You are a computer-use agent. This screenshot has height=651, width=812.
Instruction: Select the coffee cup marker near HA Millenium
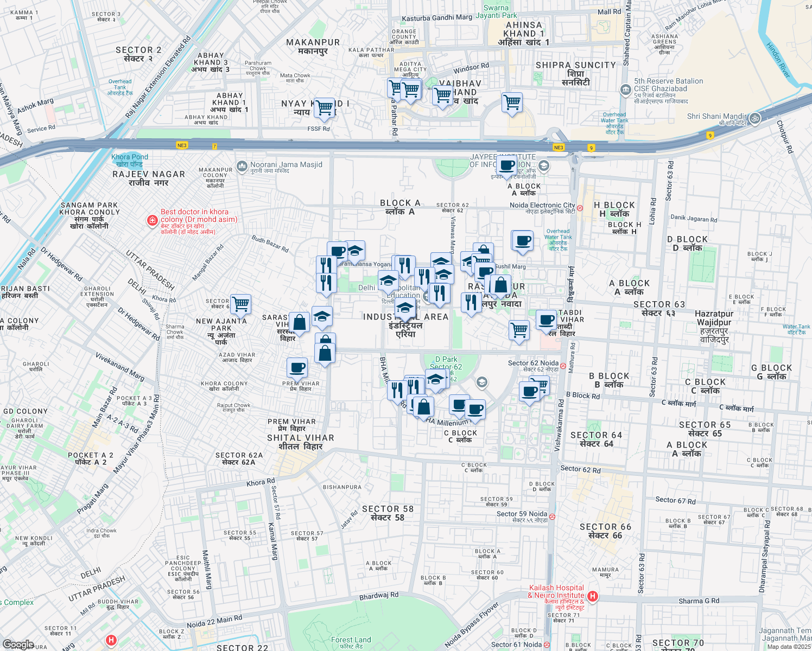(475, 409)
